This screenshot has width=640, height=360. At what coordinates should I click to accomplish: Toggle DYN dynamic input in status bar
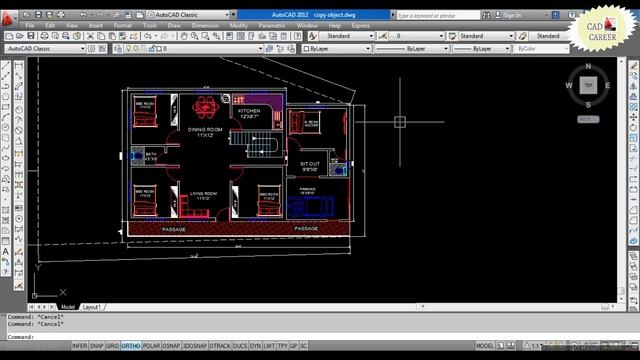[x=255, y=346]
